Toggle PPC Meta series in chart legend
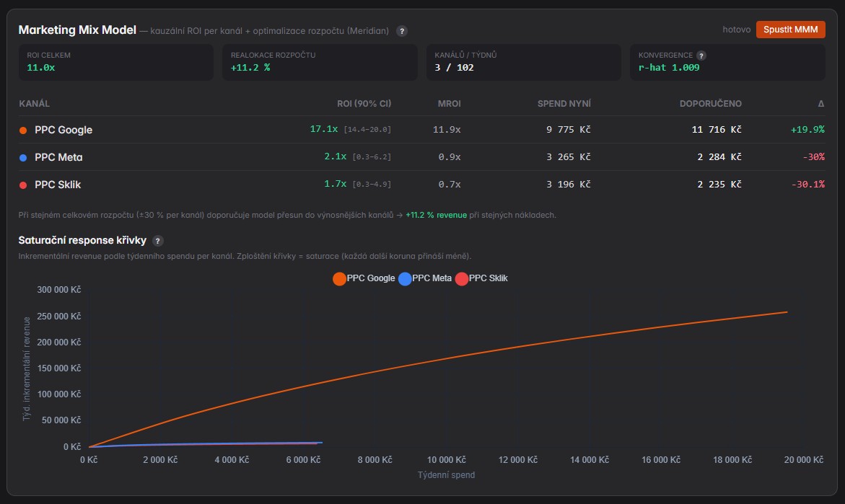This screenshot has height=504, width=845. pos(425,278)
